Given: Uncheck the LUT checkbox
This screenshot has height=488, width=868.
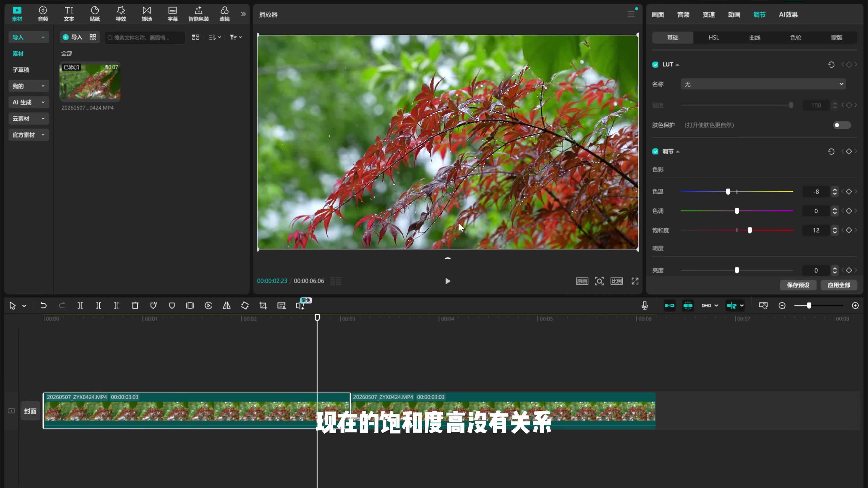Looking at the screenshot, I should coord(655,65).
